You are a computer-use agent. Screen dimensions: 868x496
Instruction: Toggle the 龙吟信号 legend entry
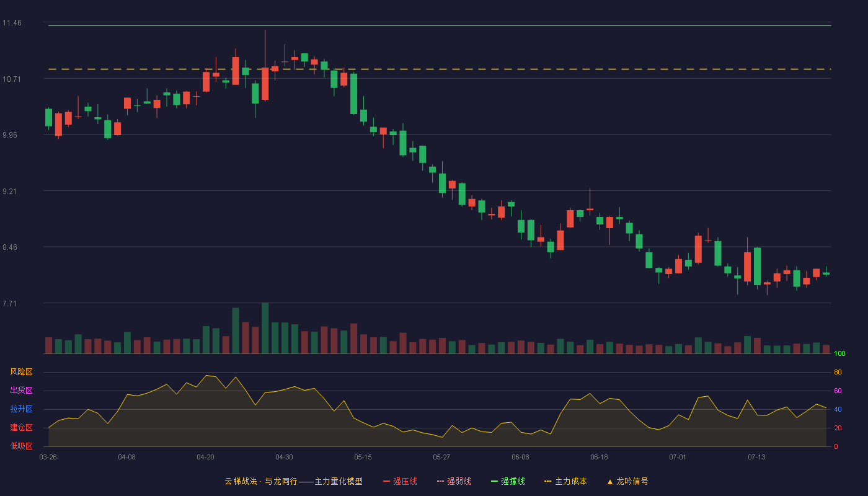click(627, 481)
